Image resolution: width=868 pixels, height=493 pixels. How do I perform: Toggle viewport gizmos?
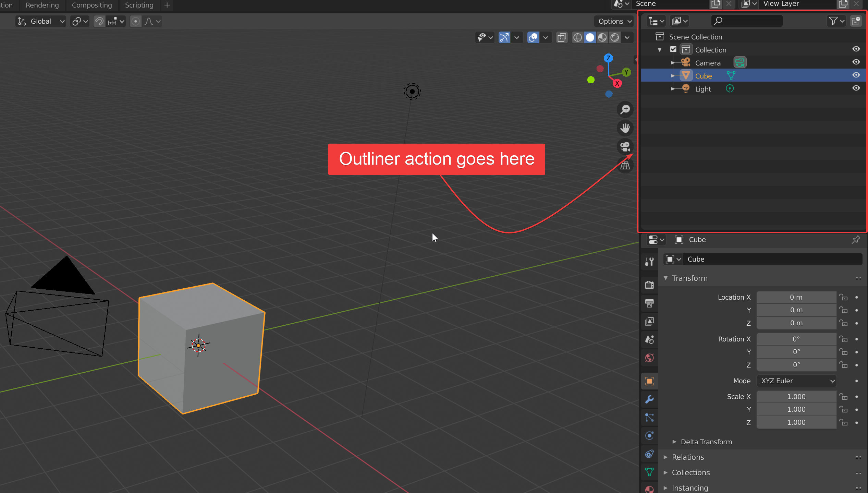(504, 37)
